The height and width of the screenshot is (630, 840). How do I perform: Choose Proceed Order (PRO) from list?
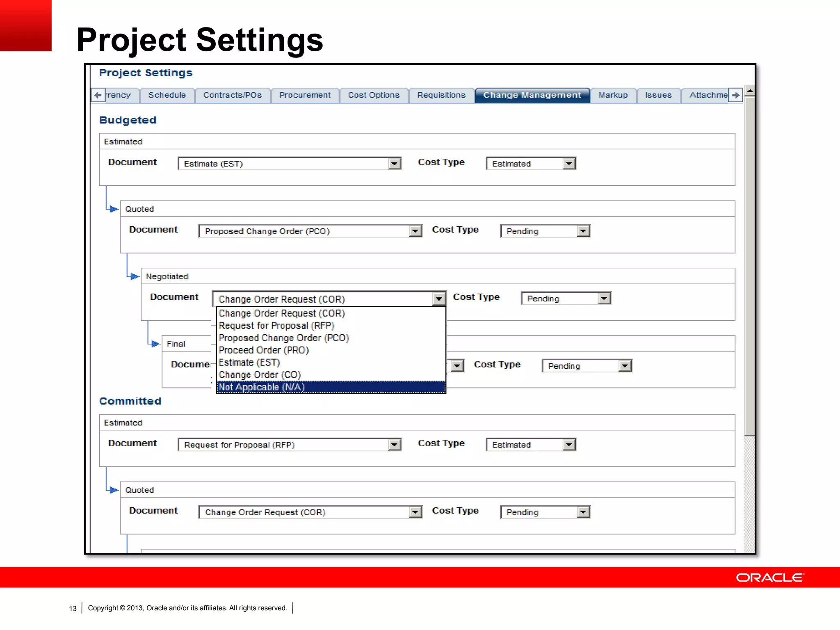(331, 350)
